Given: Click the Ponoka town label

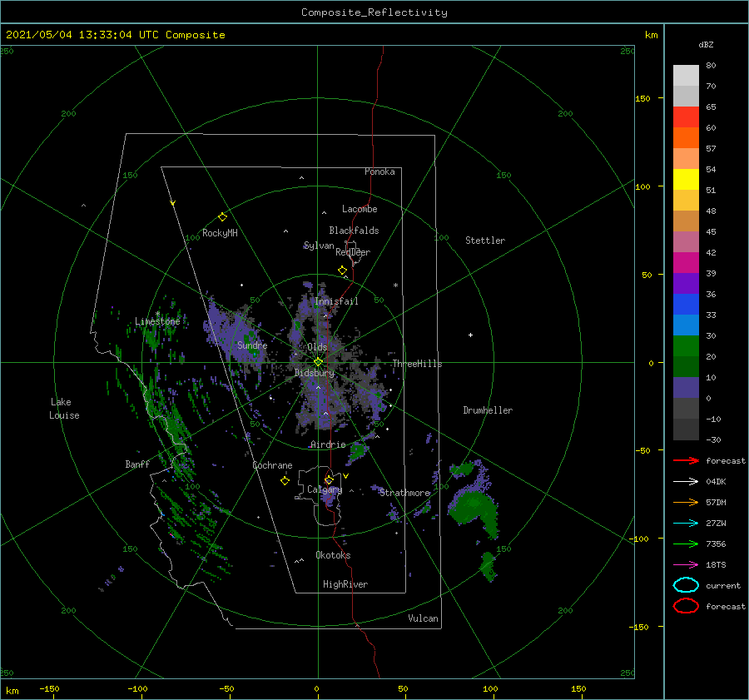Looking at the screenshot, I should (x=379, y=171).
